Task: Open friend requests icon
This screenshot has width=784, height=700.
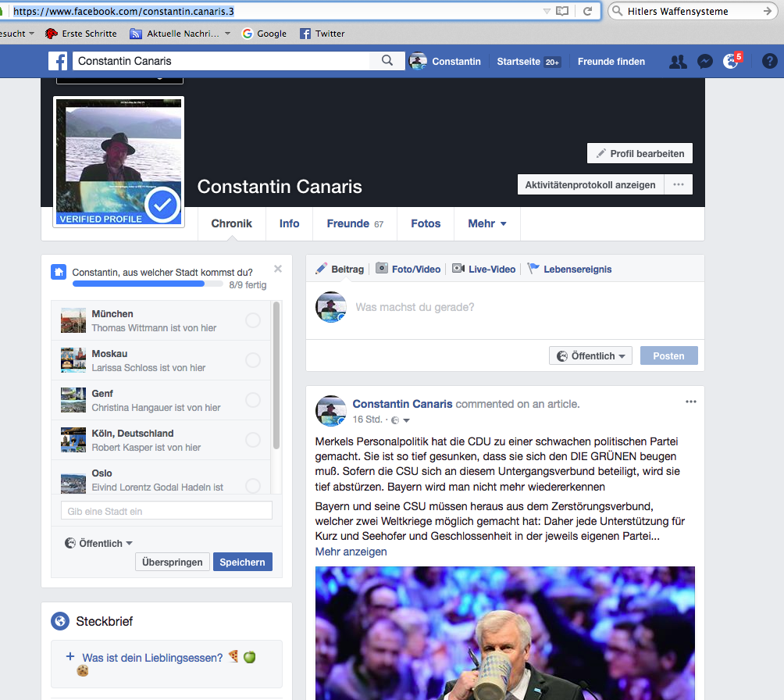Action: click(678, 62)
